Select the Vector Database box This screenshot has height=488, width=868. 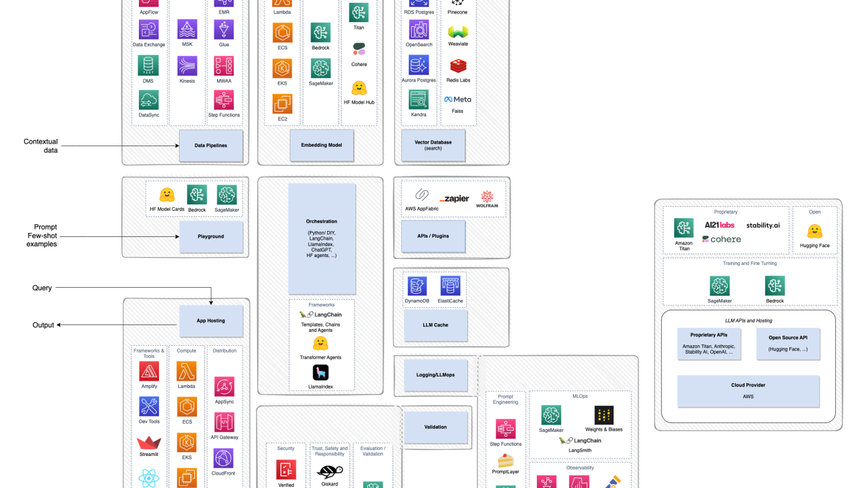tap(433, 145)
